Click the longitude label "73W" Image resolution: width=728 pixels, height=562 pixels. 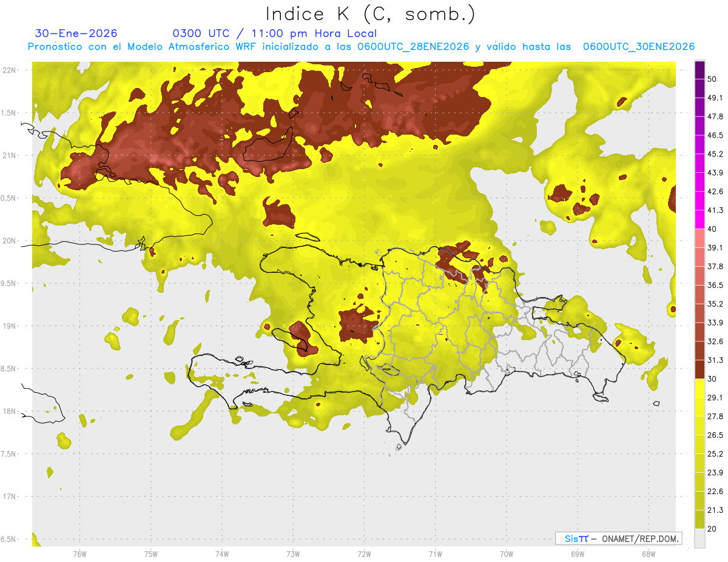coord(293,554)
